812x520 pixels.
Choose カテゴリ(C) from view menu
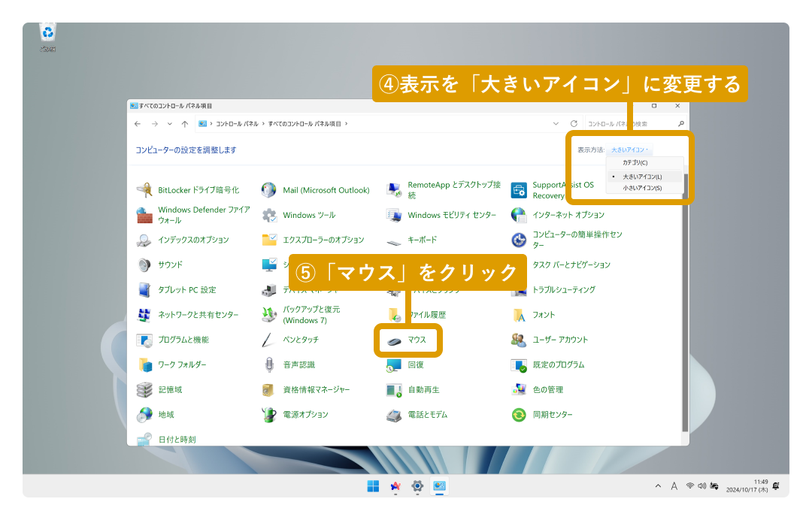645,162
